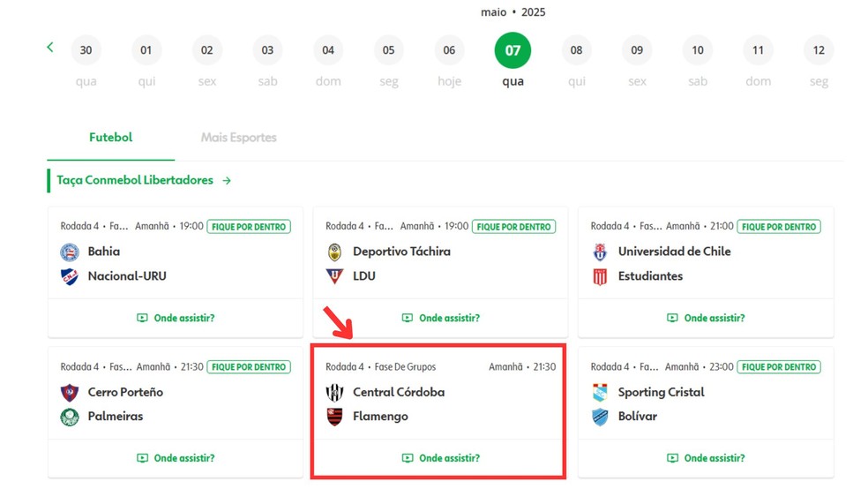Viewport: 868px width, 489px height.
Task: Click the Estudiantes team name
Action: coord(650,275)
